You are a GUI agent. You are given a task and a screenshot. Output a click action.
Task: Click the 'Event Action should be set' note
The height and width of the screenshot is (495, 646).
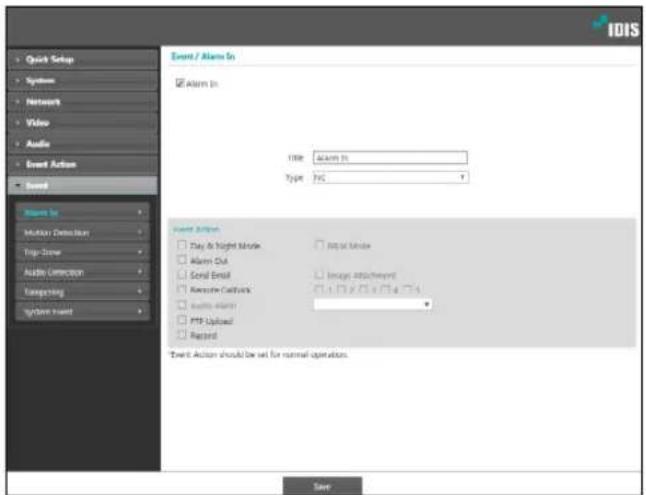259,354
